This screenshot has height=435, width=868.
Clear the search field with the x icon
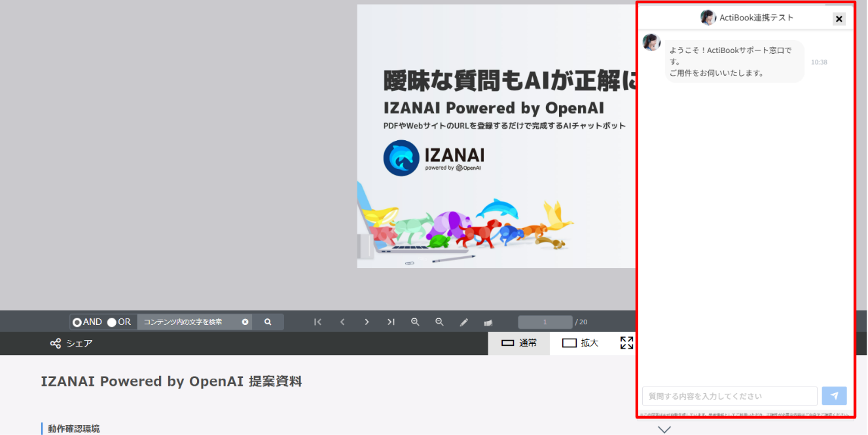click(x=245, y=322)
